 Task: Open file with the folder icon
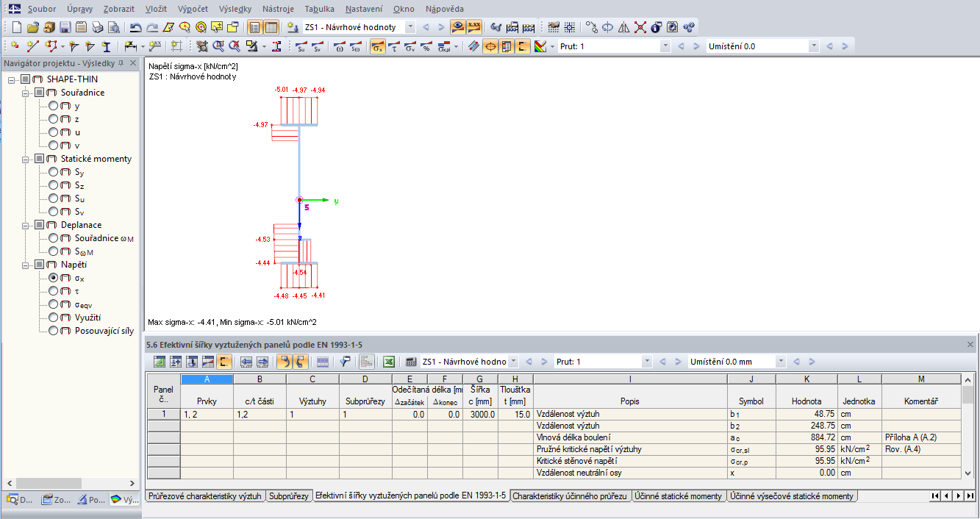(x=32, y=27)
